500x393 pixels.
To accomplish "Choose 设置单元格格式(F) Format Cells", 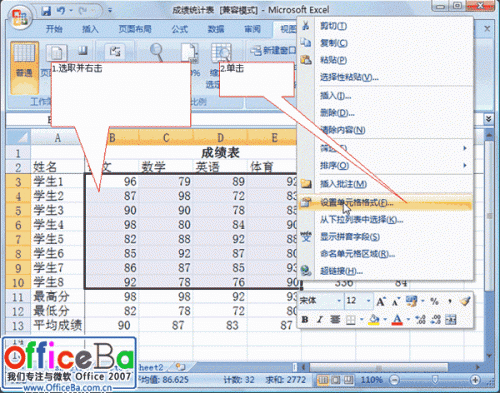I will click(385, 202).
